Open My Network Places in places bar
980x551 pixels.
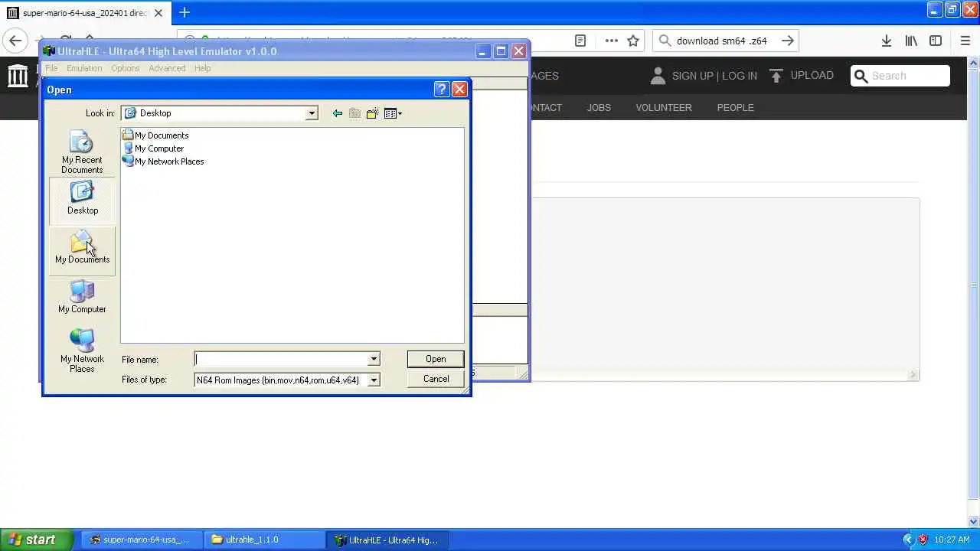pos(82,350)
